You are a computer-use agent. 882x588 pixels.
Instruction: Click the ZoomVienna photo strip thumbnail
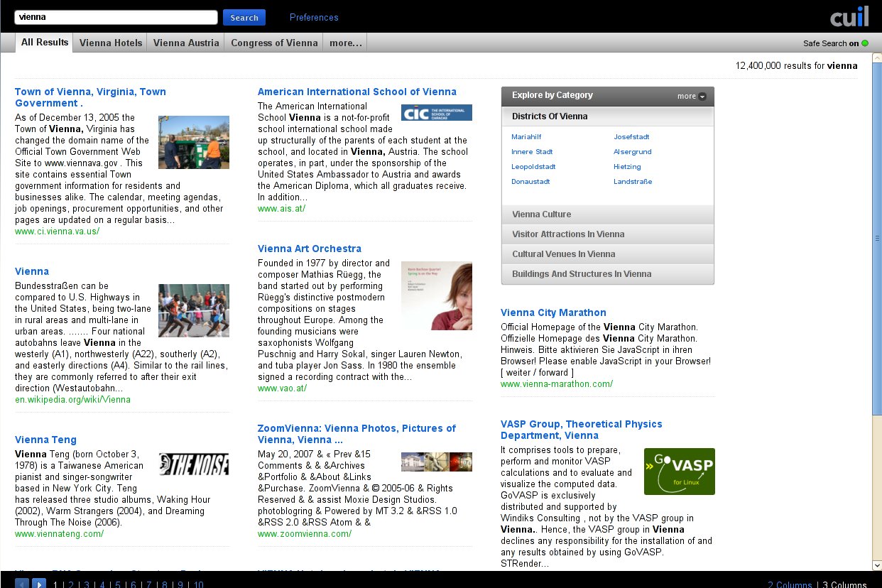click(x=436, y=462)
